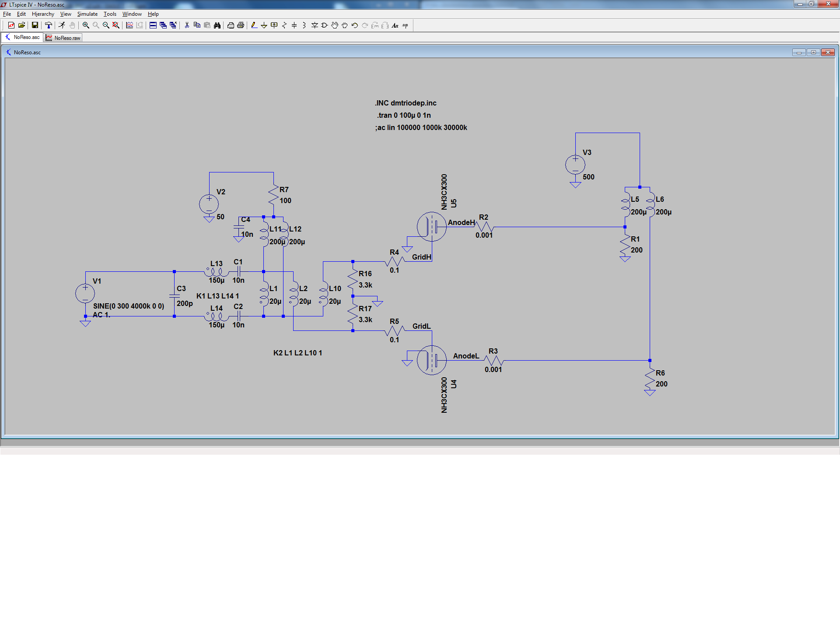This screenshot has width=840, height=625.
Task: Click the Print Setup icon
Action: click(231, 25)
